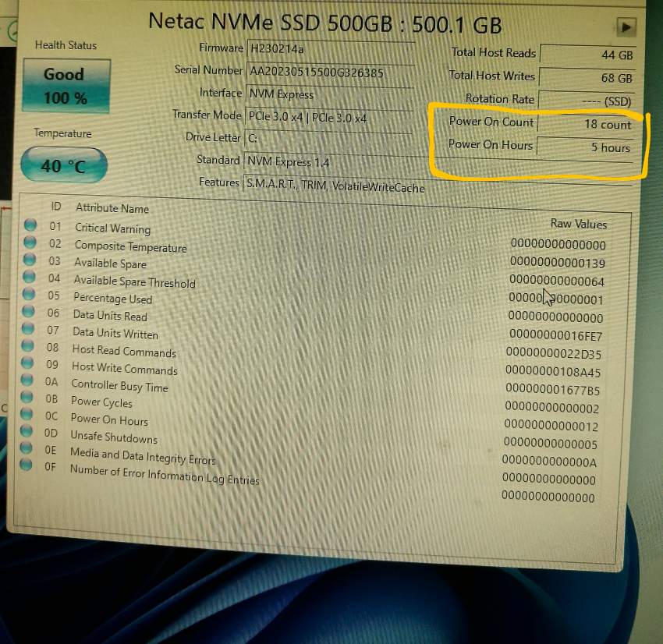Click the LED beside Critical Warning
Viewport: 663px width, 644px height.
29,225
